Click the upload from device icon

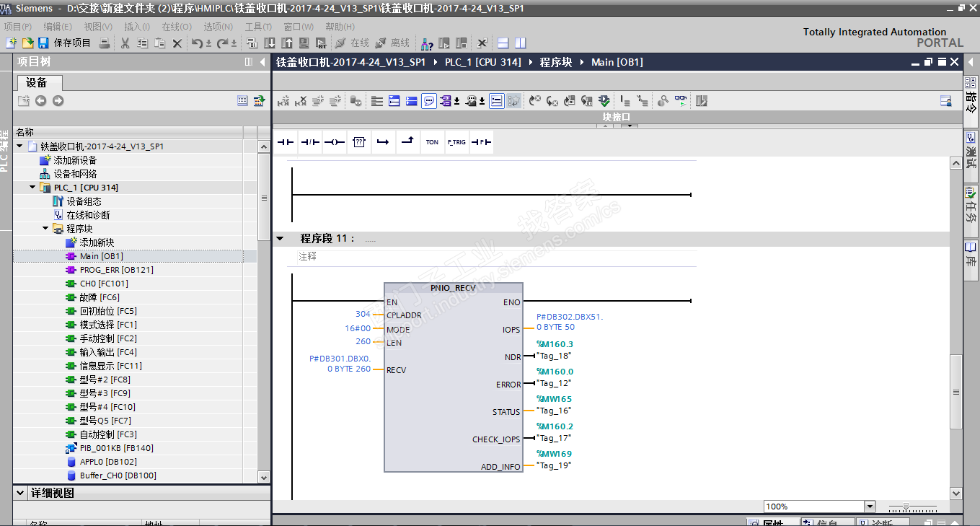(x=287, y=43)
